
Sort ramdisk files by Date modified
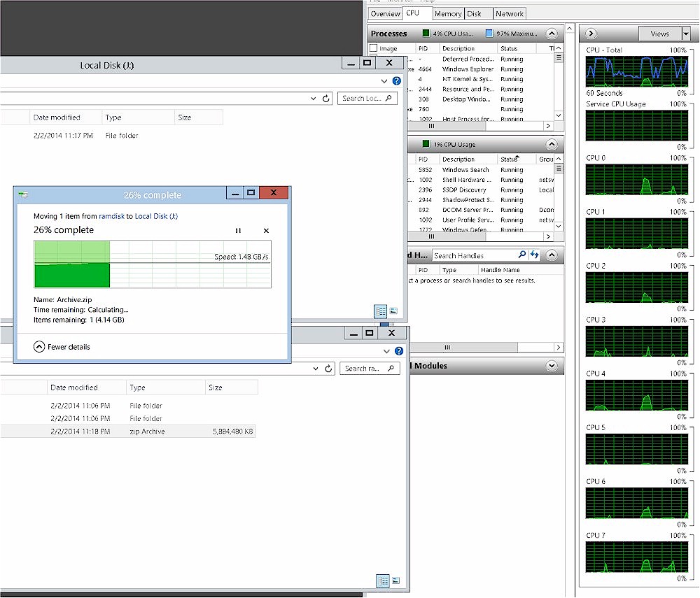[x=87, y=387]
